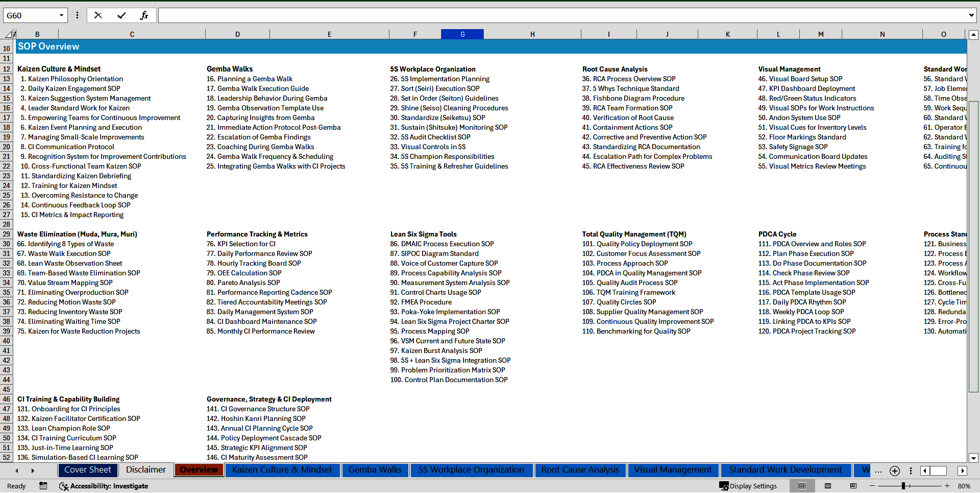Click the Cancel X icon in formula bar
Viewport: 980px width, 493px height.
click(98, 15)
